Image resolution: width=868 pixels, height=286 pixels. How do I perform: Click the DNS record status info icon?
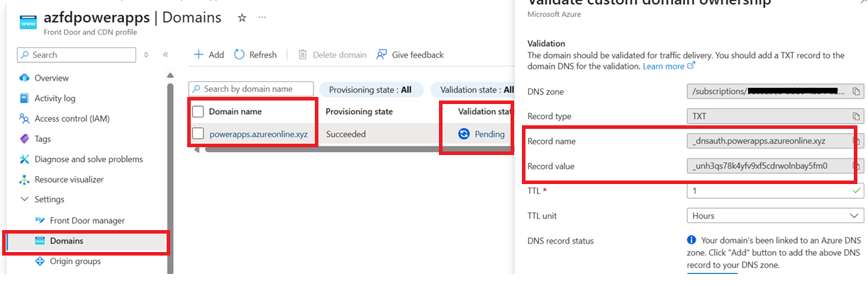[691, 241]
